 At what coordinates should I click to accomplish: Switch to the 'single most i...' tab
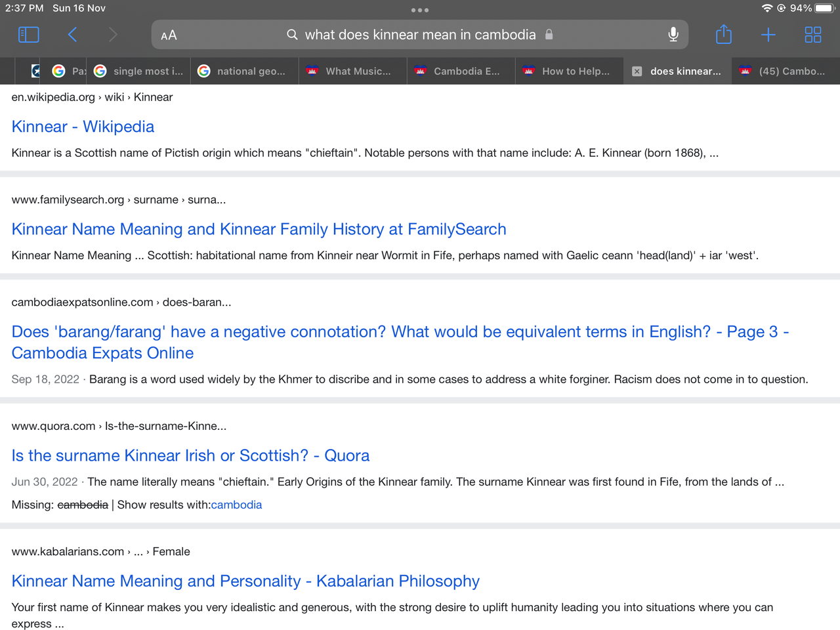click(x=139, y=71)
